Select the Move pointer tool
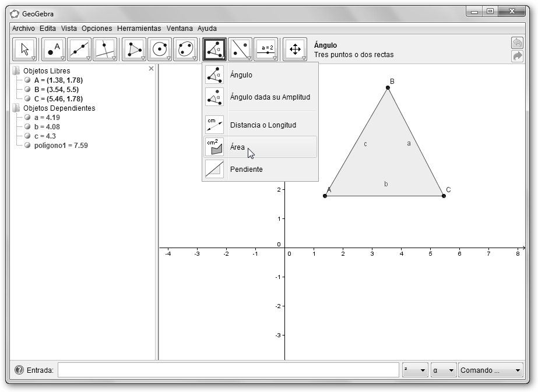 [x=24, y=50]
